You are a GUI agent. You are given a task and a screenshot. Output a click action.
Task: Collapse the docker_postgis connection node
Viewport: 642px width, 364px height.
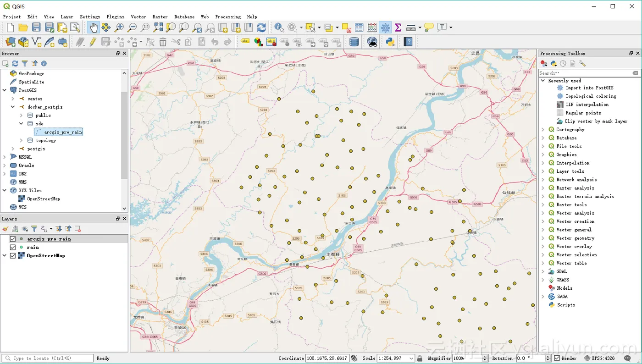click(x=13, y=107)
